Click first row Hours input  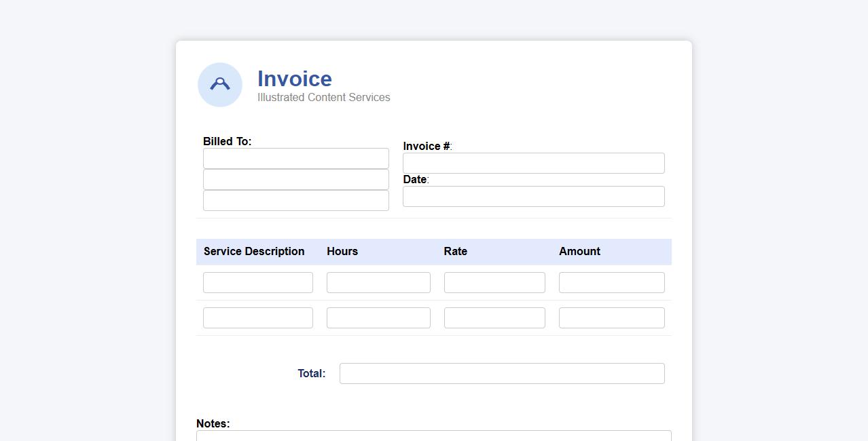point(378,283)
